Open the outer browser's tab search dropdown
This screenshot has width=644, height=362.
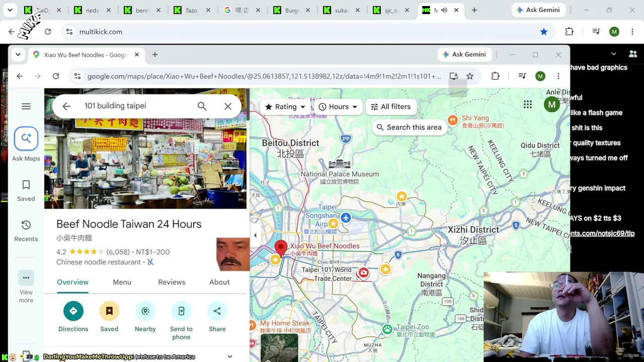10,10
